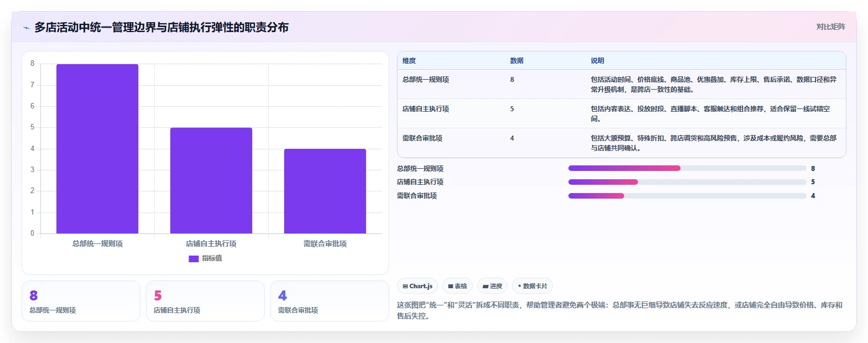The height and width of the screenshot is (343, 868).
Task: Select table cell 总部统一规则项
Action: coord(426,80)
